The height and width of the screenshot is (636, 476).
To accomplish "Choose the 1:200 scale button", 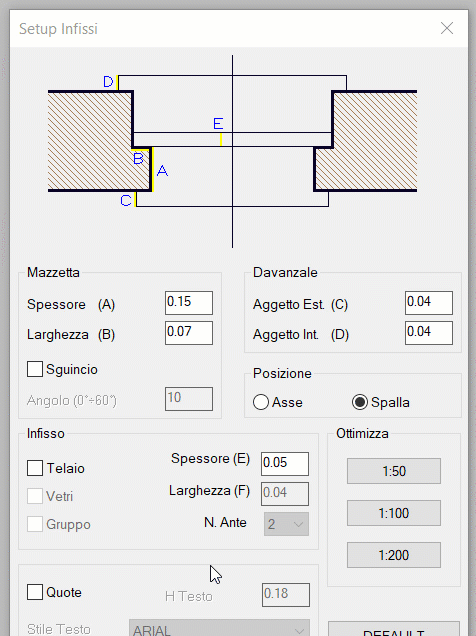I will pyautogui.click(x=394, y=555).
